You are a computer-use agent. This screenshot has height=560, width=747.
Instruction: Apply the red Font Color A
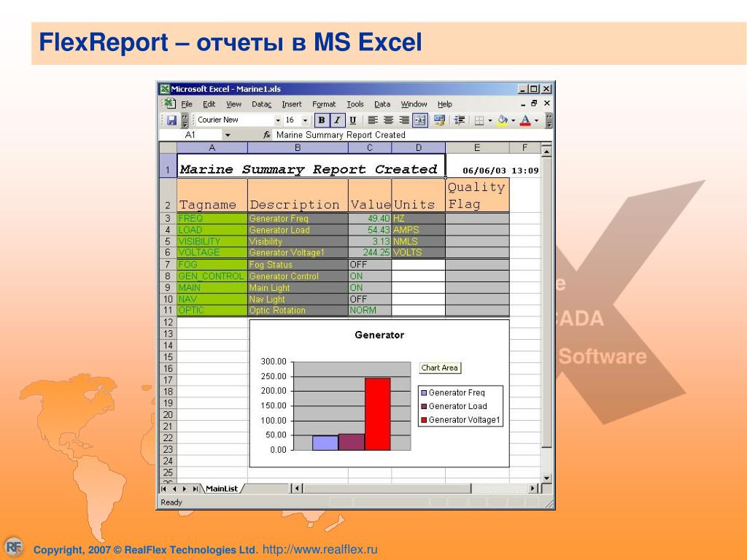pos(525,120)
